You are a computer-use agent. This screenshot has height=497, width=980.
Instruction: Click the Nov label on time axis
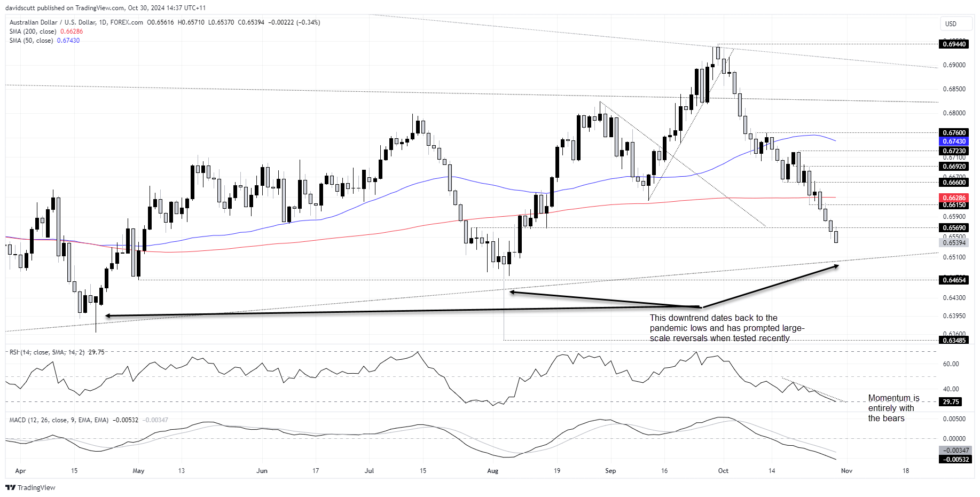846,471
